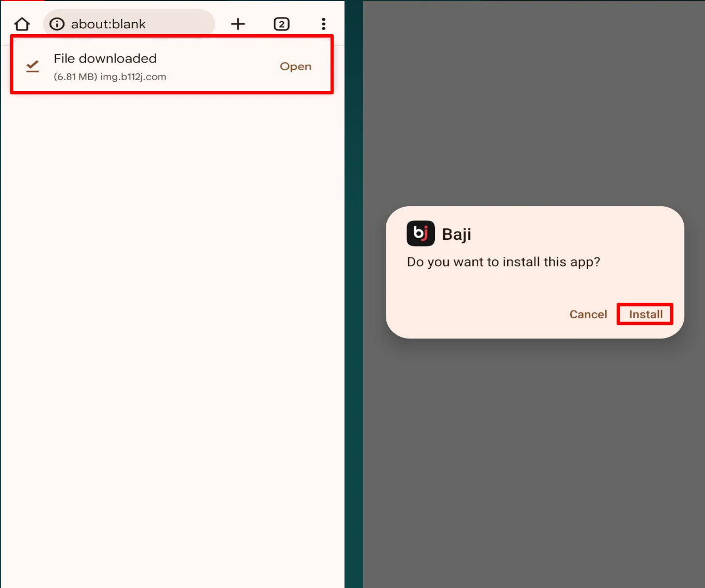Open the three-dot browser menu
Image resolution: width=705 pixels, height=588 pixels.
click(323, 24)
